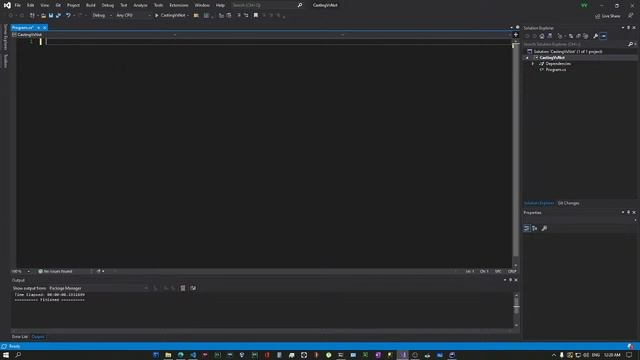Screen dimensions: 640x360
Task: Click the Solution Explorer search magnifier icon
Action: 630,44
